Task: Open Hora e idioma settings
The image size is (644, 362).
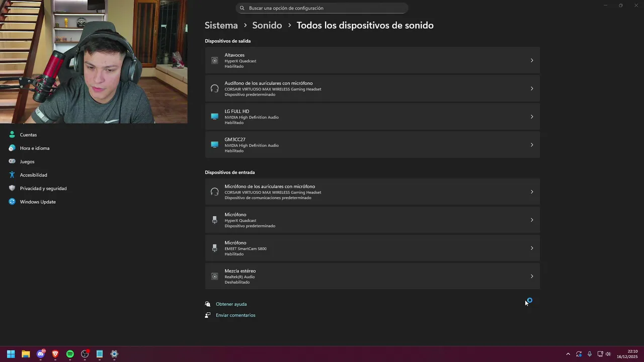Action: pyautogui.click(x=35, y=148)
